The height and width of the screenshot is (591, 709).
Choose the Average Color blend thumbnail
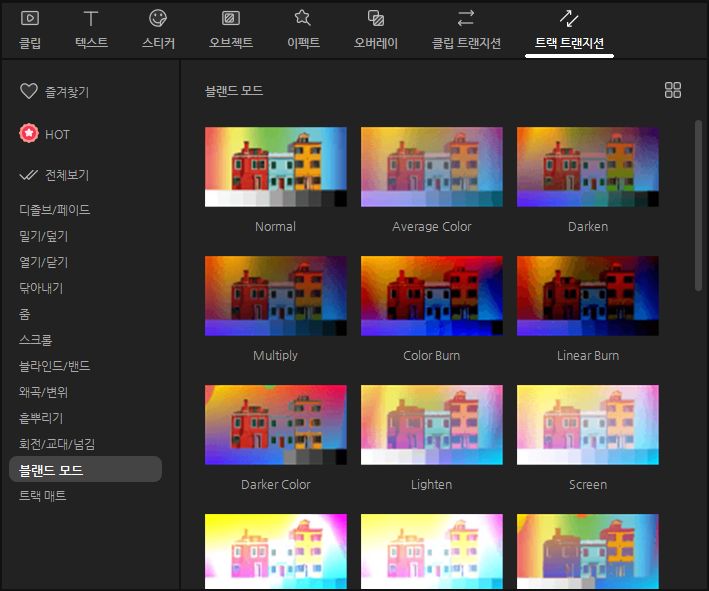(x=431, y=167)
